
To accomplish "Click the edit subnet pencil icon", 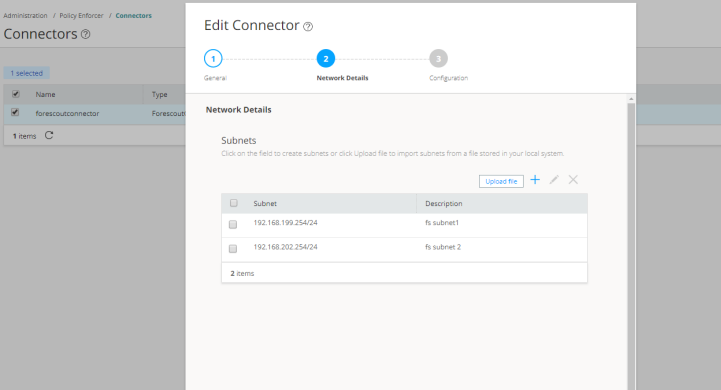I will pyautogui.click(x=554, y=180).
